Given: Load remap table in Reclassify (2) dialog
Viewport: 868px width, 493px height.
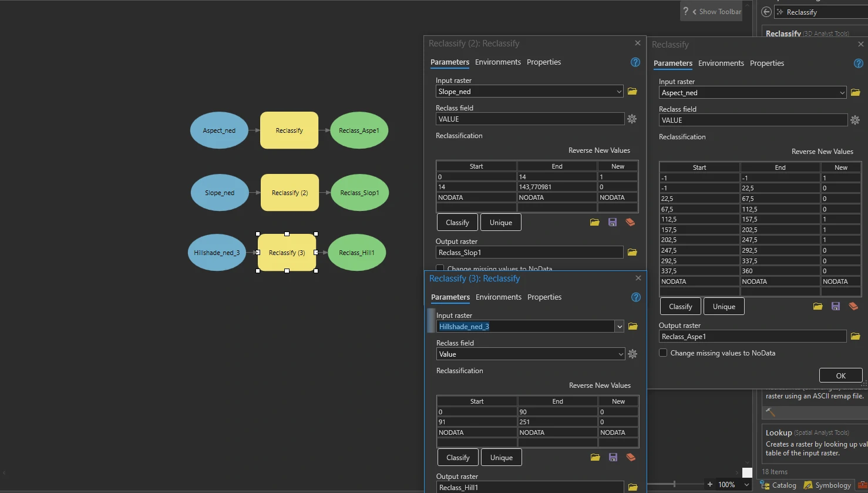Looking at the screenshot, I should [x=595, y=222].
